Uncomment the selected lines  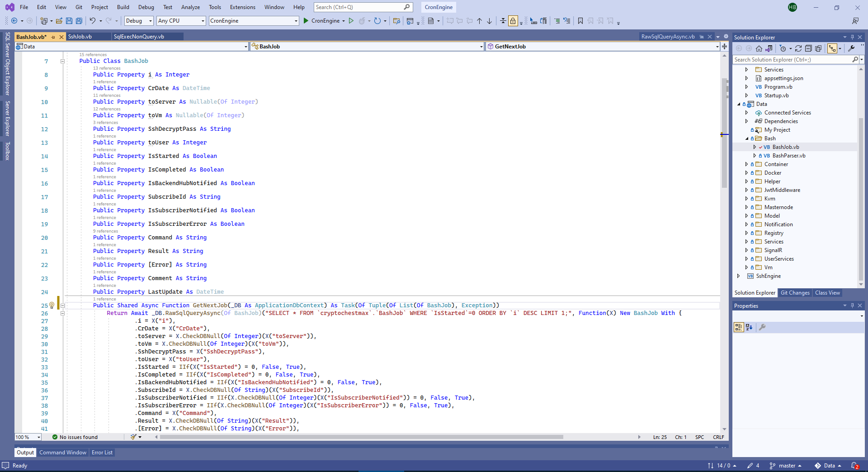click(566, 21)
